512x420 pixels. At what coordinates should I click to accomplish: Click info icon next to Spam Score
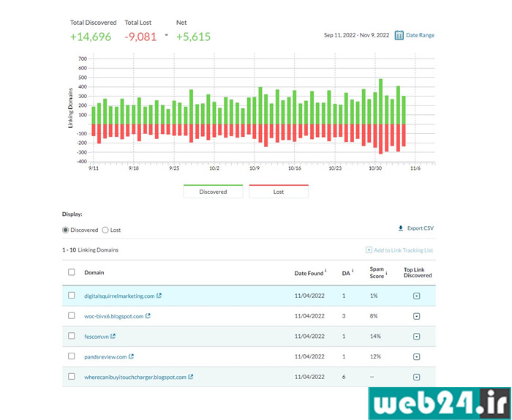click(x=387, y=273)
